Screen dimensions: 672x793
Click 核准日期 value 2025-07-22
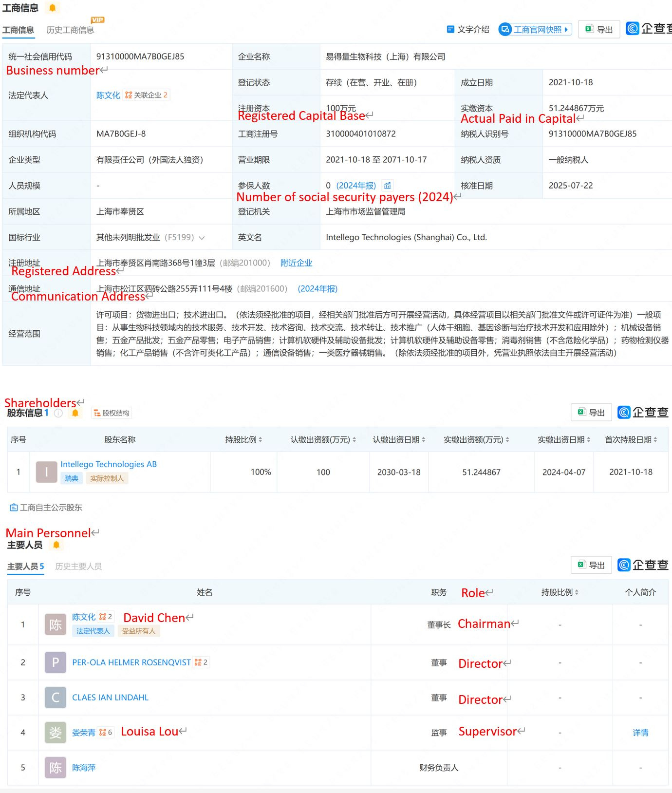571,186
